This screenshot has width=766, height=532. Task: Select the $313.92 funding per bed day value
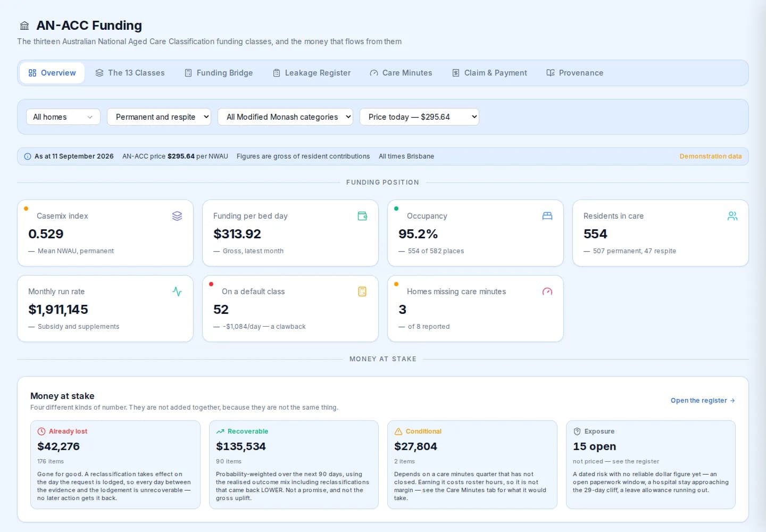coord(237,234)
